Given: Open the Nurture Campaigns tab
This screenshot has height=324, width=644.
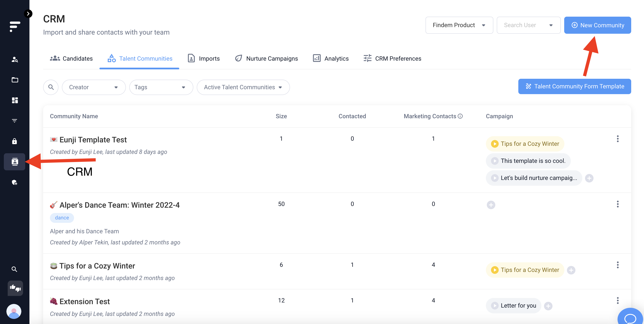Looking at the screenshot, I should [267, 58].
